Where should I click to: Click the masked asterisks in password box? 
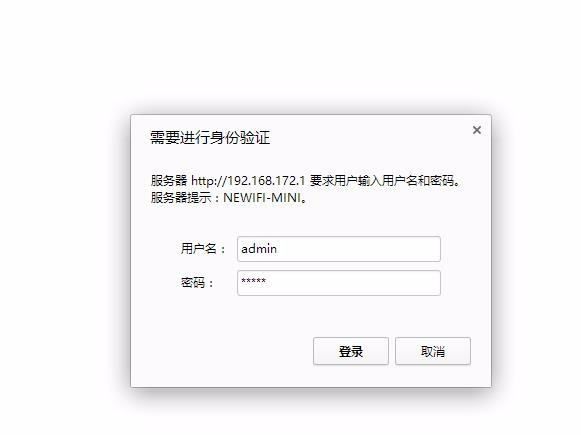253,280
